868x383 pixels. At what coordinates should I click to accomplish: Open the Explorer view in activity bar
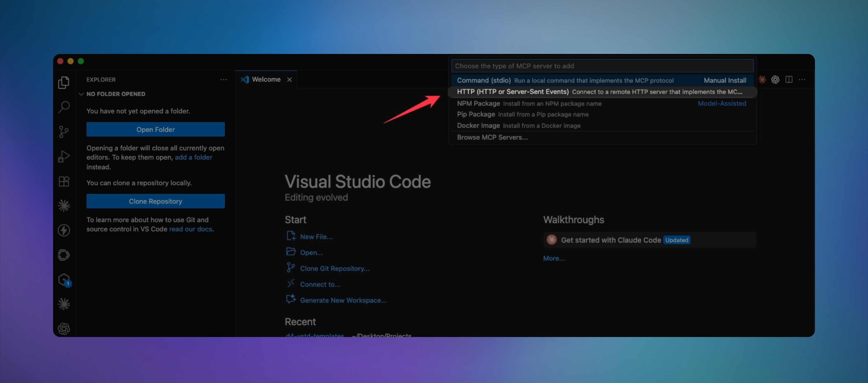coord(64,82)
